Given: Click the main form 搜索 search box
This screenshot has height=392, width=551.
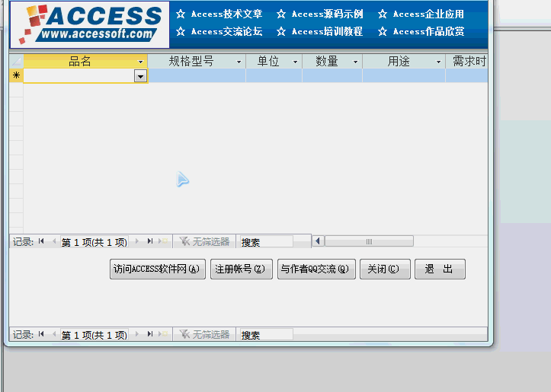Looking at the screenshot, I should click(267, 334).
